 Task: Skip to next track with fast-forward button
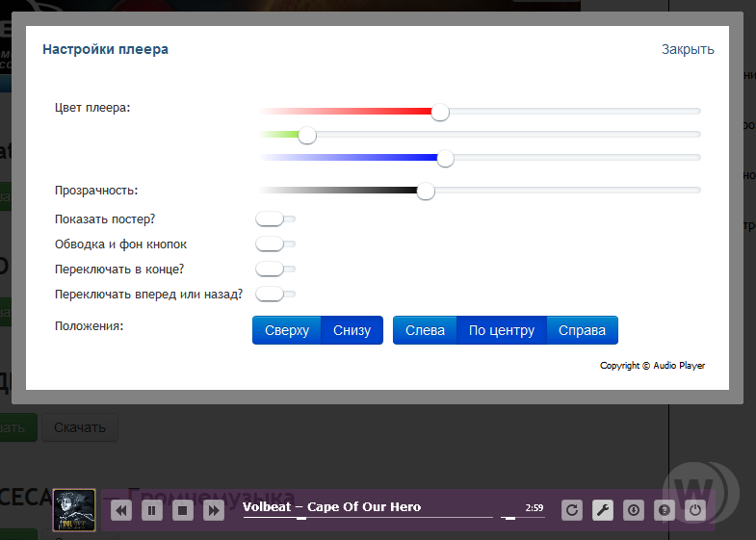(214, 510)
